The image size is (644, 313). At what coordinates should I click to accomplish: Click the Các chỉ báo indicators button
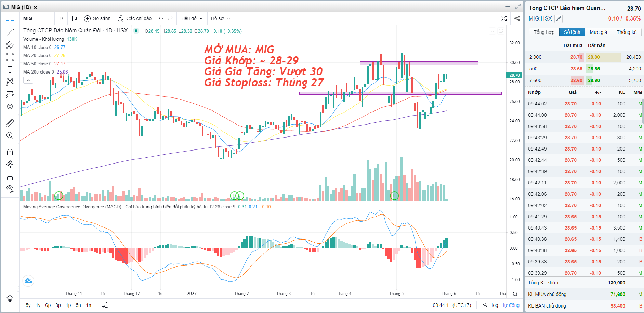[x=135, y=18]
